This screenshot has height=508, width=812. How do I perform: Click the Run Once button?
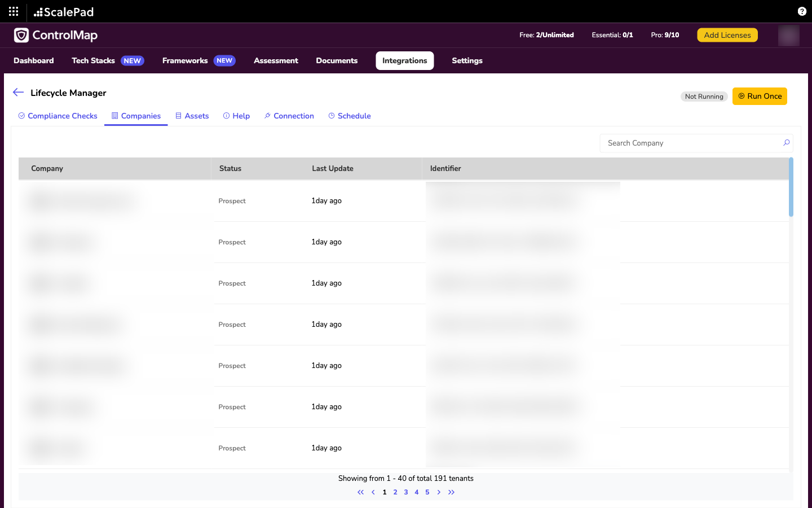[x=760, y=96]
